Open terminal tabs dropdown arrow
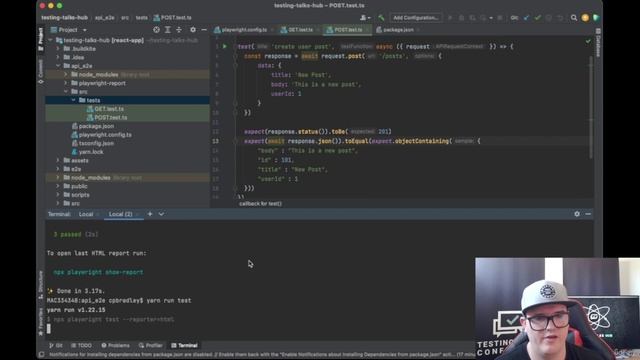Viewport: 640px width, 360px height. coord(161,214)
